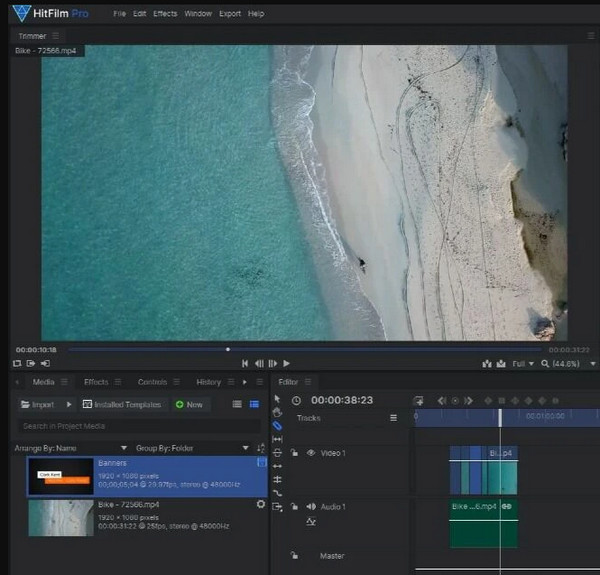Switch to the History tab
Viewport: 600px width, 575px height.
208,382
